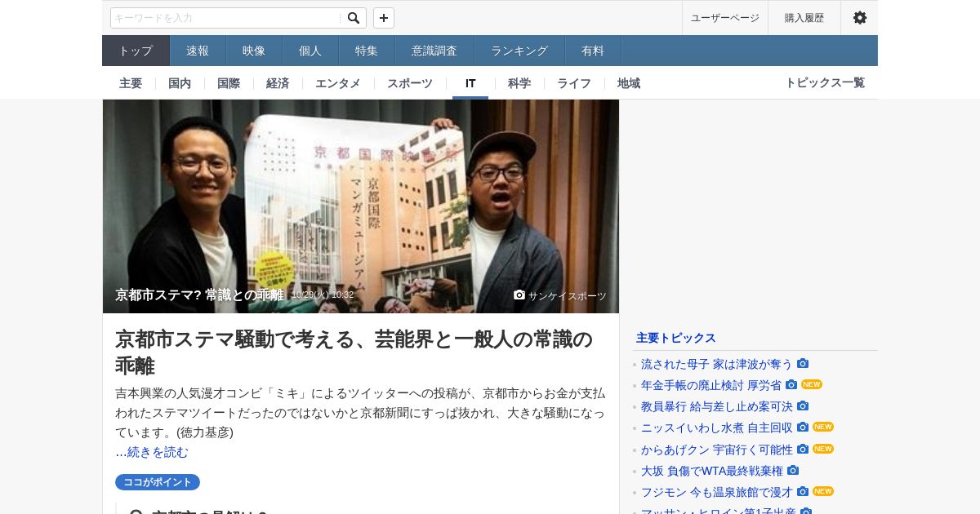Select the 意識調査 tab
This screenshot has width=980, height=514.
(434, 51)
